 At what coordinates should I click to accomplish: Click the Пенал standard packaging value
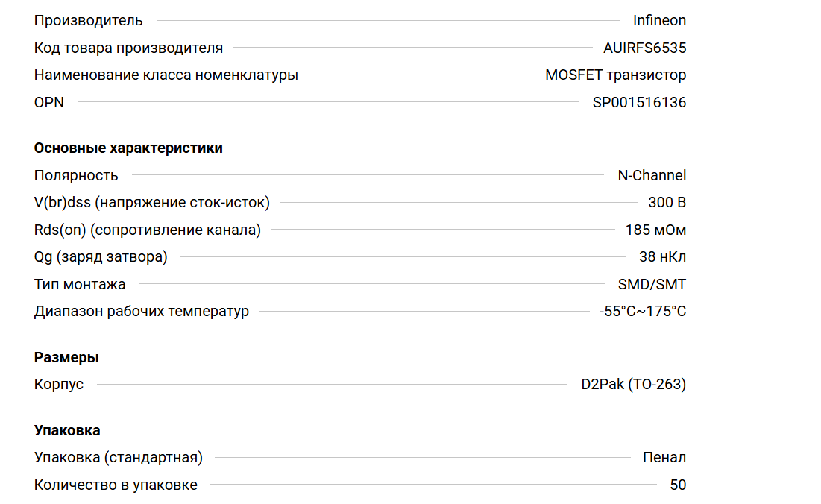664,458
